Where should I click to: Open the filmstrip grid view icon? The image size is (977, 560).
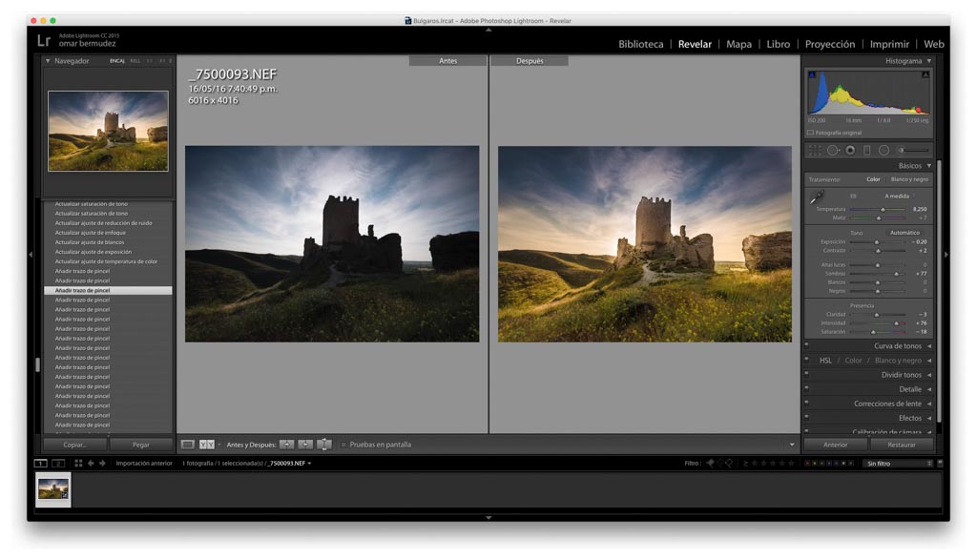pyautogui.click(x=78, y=463)
